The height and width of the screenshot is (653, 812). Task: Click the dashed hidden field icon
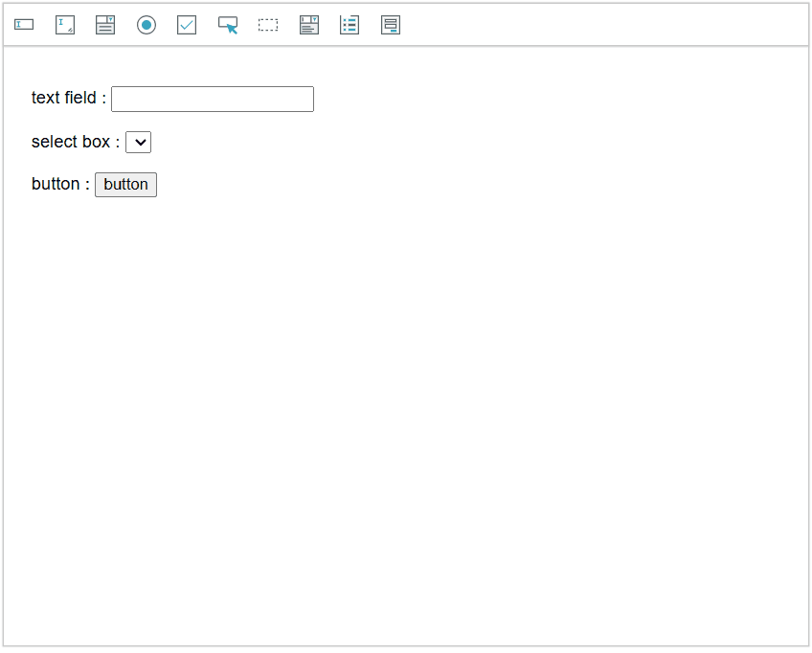coord(268,24)
